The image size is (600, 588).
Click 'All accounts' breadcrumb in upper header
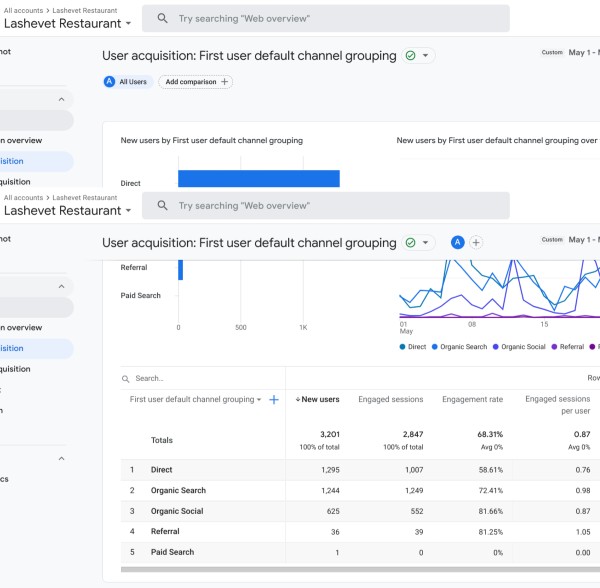pyautogui.click(x=23, y=10)
